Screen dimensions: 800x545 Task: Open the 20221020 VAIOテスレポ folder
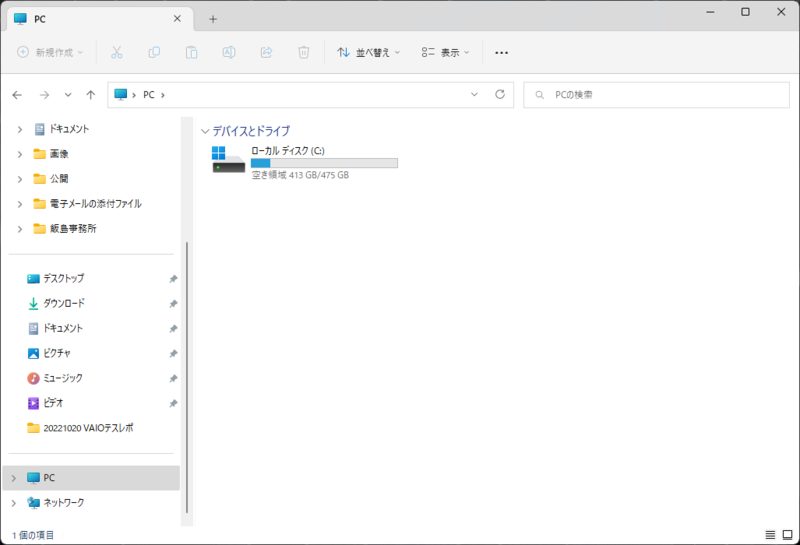pos(81,428)
